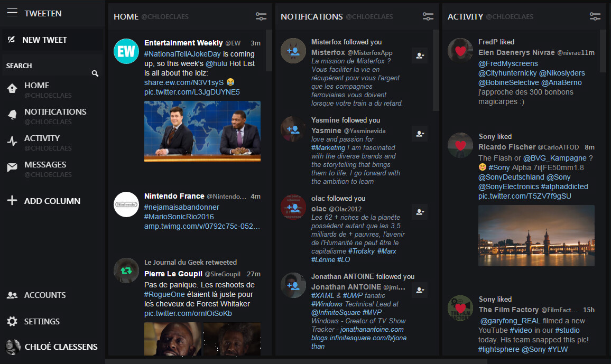The image size is (611, 364).
Task: Toggle Notifications column settings sliders
Action: pyautogui.click(x=428, y=17)
